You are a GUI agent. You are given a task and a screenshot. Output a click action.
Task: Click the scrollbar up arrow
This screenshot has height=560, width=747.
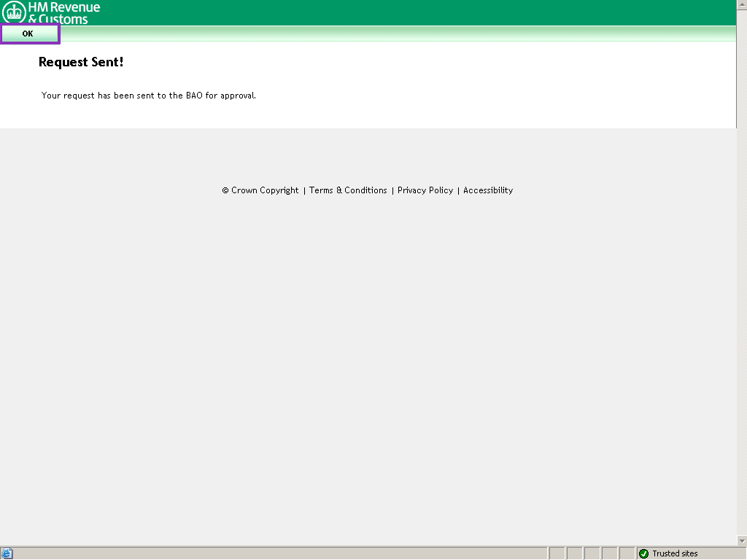pos(741,5)
